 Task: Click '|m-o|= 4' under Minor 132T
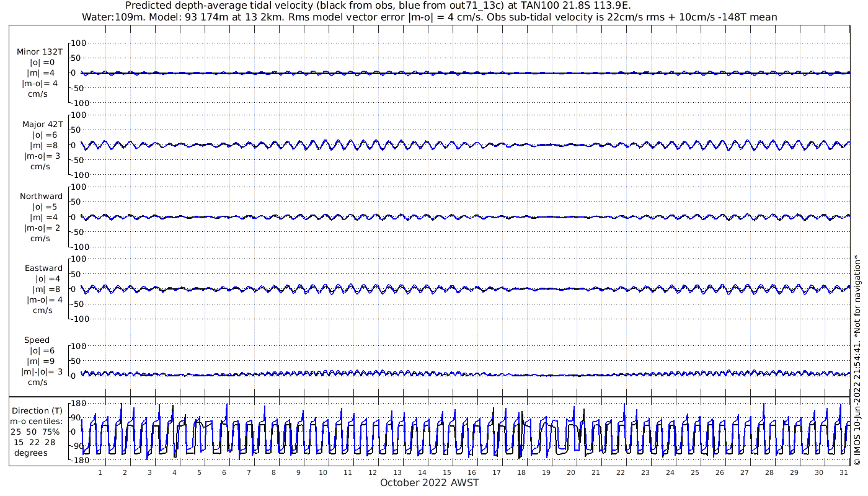tap(40, 84)
